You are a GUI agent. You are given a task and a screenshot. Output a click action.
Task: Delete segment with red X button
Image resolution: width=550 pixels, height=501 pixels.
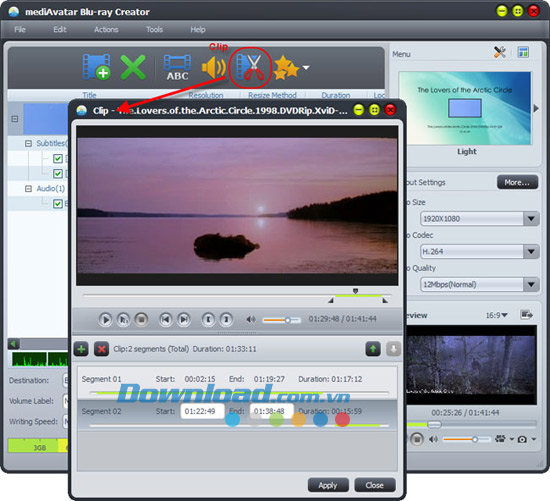tap(101, 349)
